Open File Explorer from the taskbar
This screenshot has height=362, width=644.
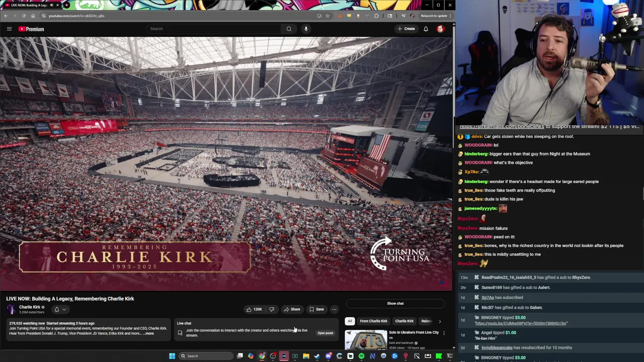click(x=306, y=356)
